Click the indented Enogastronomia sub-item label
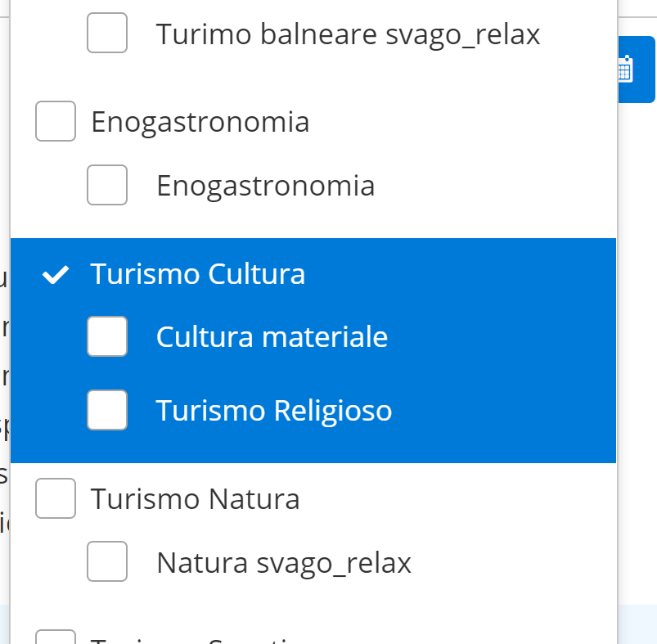 (265, 186)
